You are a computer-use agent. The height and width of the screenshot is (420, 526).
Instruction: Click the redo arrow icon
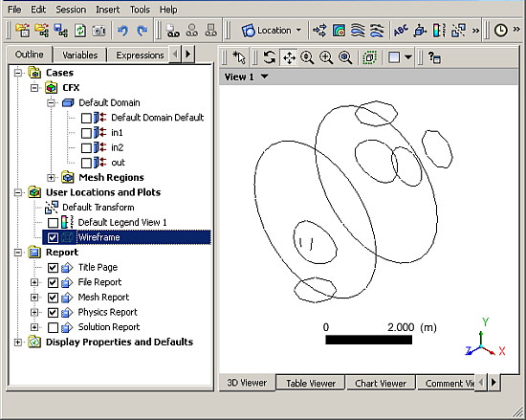point(142,31)
